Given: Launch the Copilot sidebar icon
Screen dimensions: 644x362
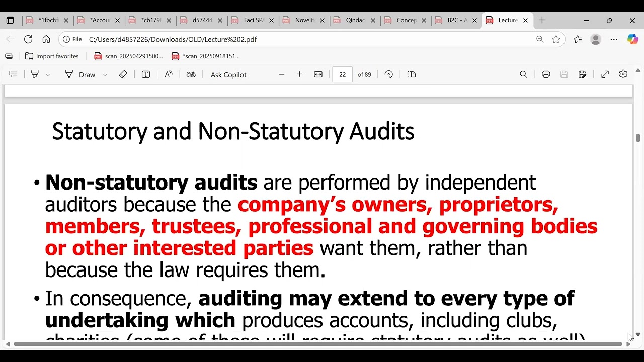Looking at the screenshot, I should 632,39.
